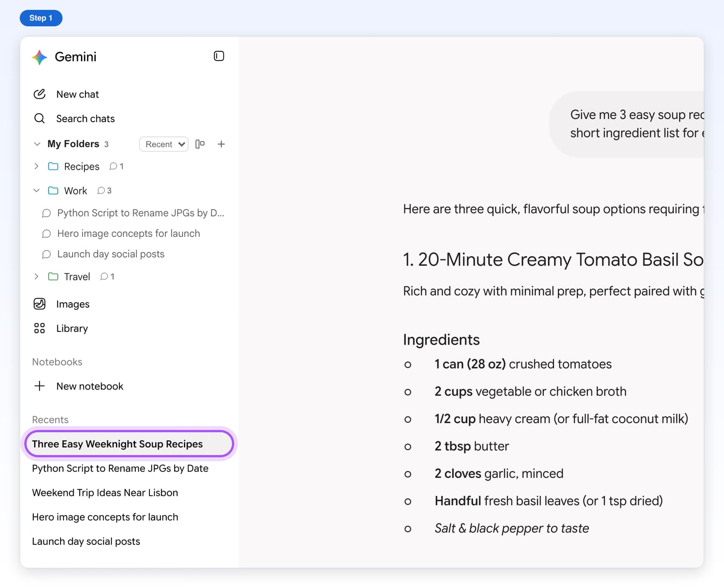This screenshot has height=588, width=724.
Task: Click Salt & black pepper to taste
Action: (x=512, y=528)
